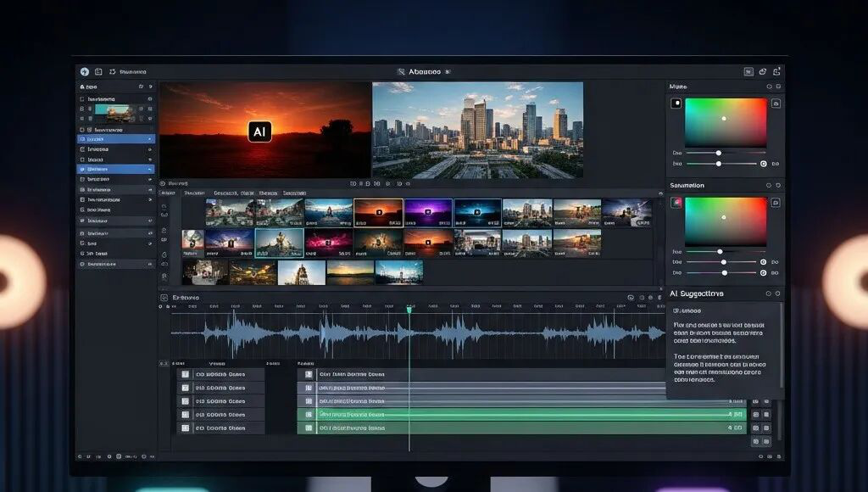The width and height of the screenshot is (868, 492).
Task: Open the AI Suggestions panel title
Action: point(697,294)
